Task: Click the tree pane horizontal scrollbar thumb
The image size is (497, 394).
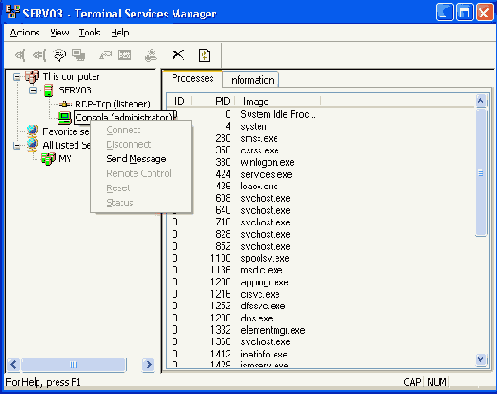Action: coord(74,364)
